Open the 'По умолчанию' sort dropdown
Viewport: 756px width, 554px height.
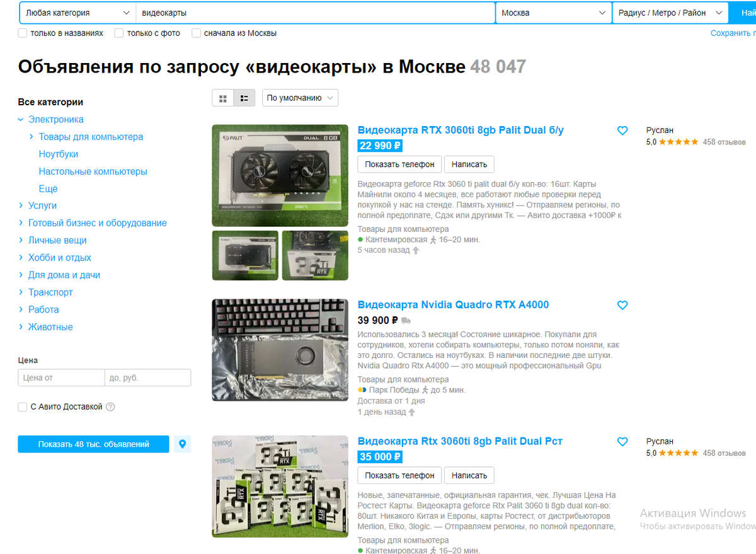coord(300,98)
